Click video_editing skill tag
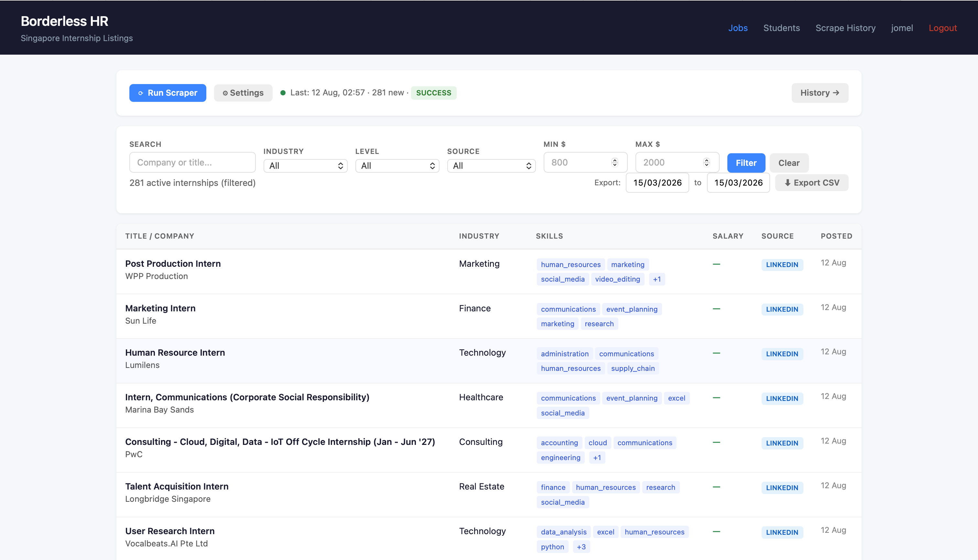 [x=617, y=279]
